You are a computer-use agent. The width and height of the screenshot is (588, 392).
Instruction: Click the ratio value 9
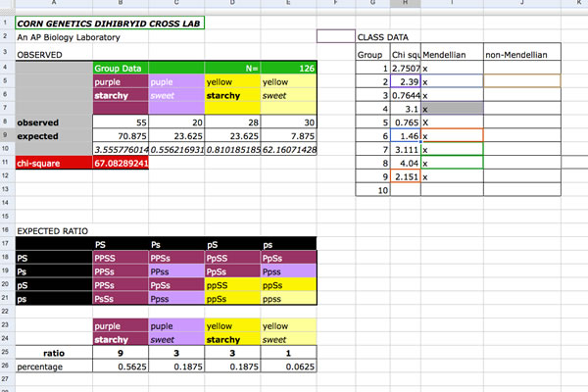pos(121,353)
